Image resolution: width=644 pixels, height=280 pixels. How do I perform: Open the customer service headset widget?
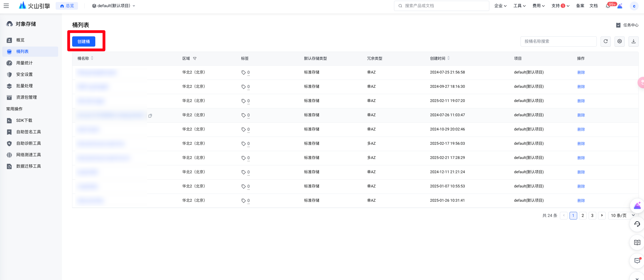point(637,224)
